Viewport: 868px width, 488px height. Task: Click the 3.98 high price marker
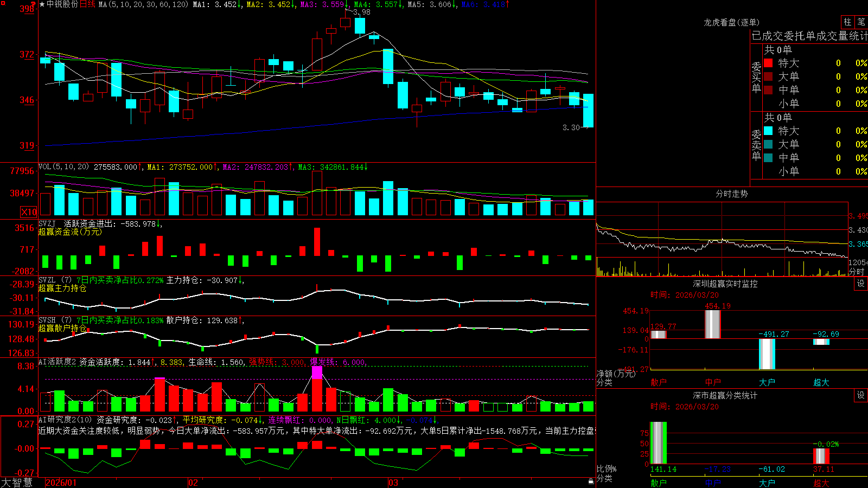pyautogui.click(x=362, y=12)
